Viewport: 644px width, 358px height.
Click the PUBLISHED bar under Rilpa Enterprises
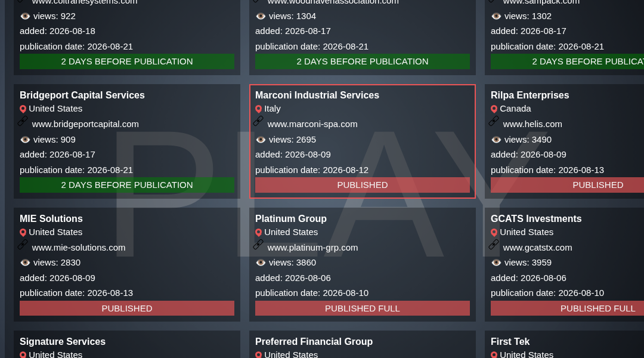(567, 185)
